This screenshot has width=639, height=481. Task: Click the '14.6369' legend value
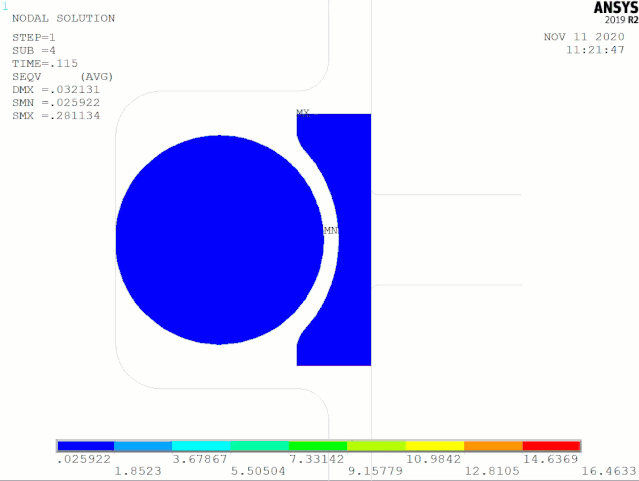pyautogui.click(x=551, y=459)
